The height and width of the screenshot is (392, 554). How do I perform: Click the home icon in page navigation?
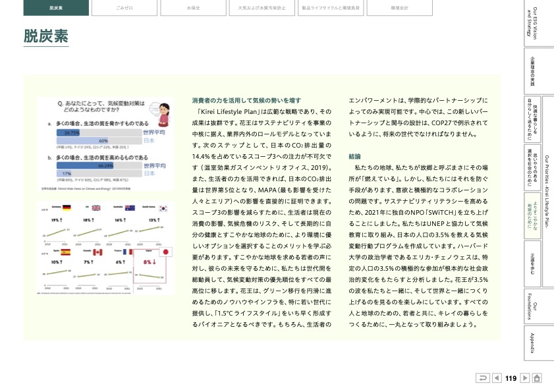[x=538, y=378]
